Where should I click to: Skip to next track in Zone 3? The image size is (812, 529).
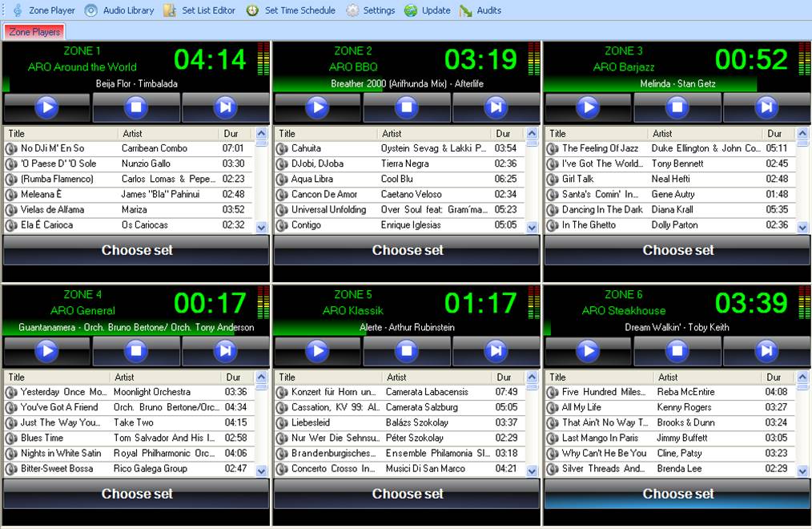coord(766,107)
